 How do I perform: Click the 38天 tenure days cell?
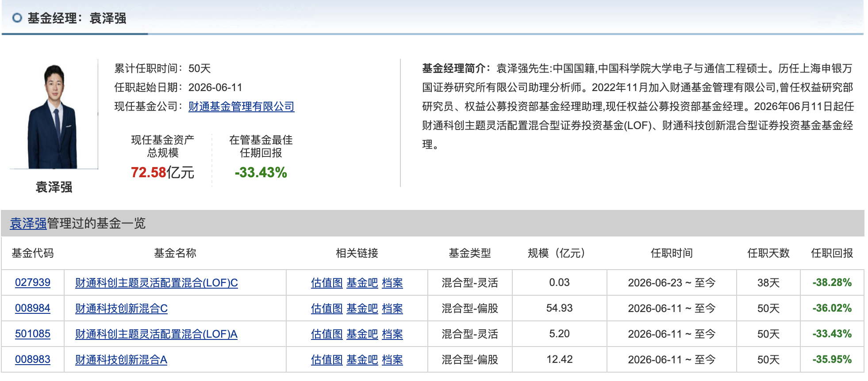coord(768,283)
